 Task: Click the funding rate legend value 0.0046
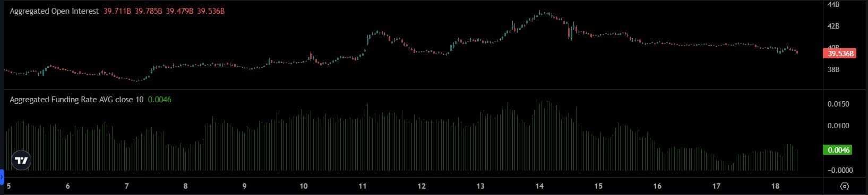pyautogui.click(x=159, y=100)
